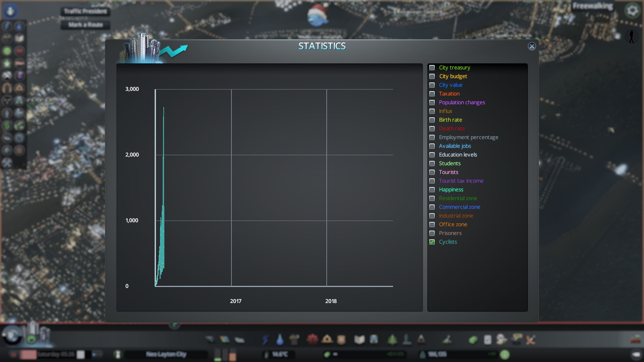This screenshot has width=644, height=362.
Task: Toggle the Tourists graph line
Action: point(432,172)
